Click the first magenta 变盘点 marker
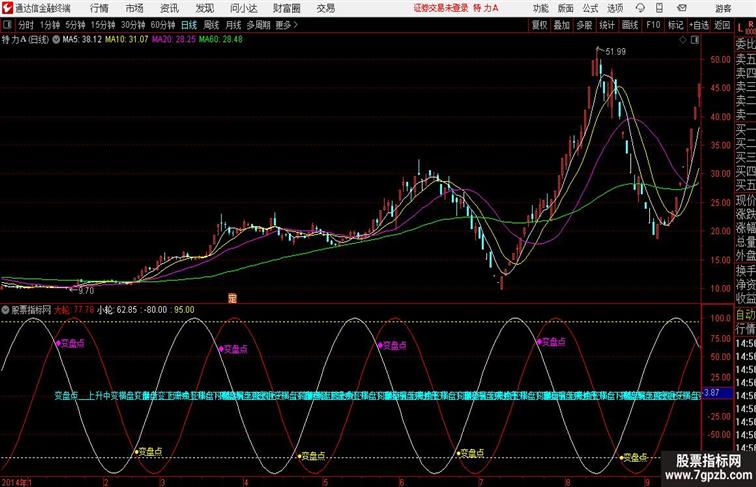 (x=70, y=343)
